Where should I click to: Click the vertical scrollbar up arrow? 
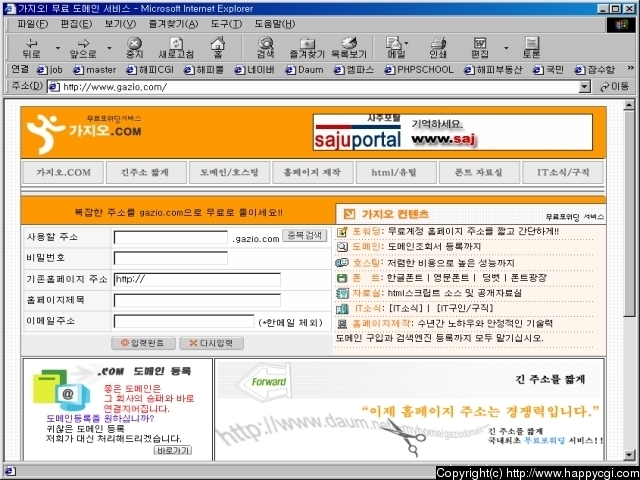pyautogui.click(x=629, y=106)
